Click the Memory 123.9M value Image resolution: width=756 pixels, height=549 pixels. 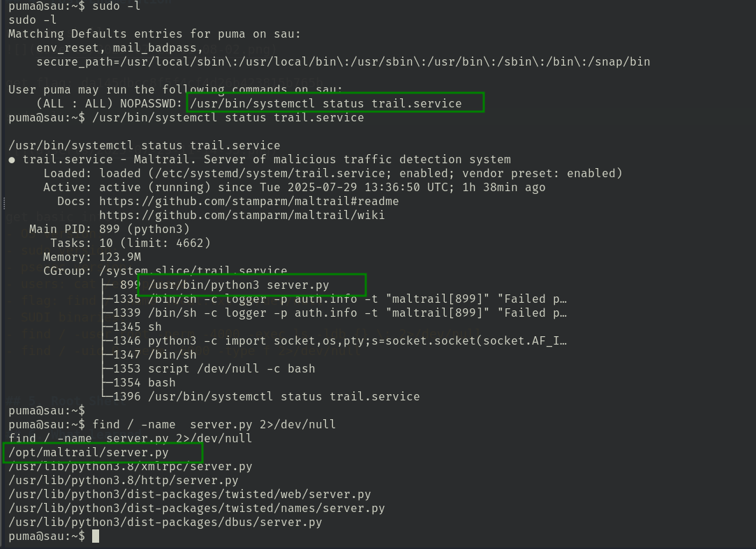(x=120, y=257)
